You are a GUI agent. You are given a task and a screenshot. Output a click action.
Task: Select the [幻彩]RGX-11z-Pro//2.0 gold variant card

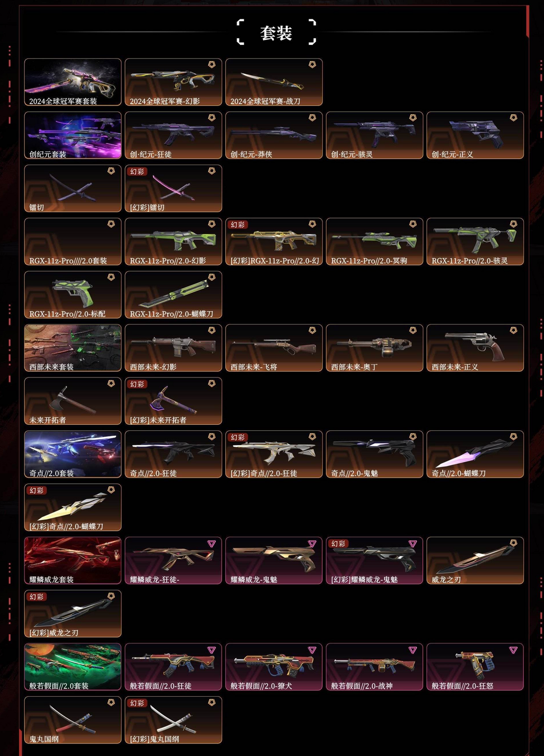point(274,242)
